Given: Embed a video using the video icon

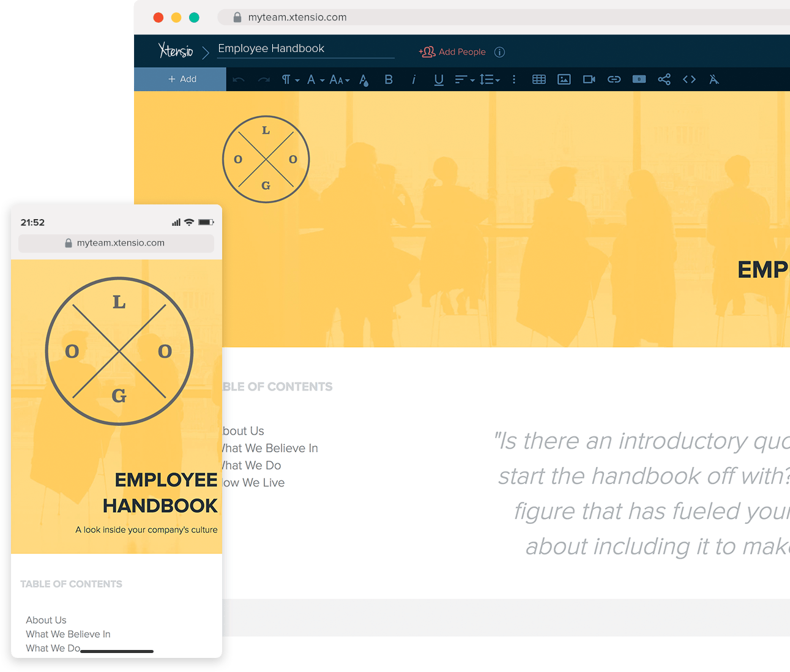Looking at the screenshot, I should point(589,79).
